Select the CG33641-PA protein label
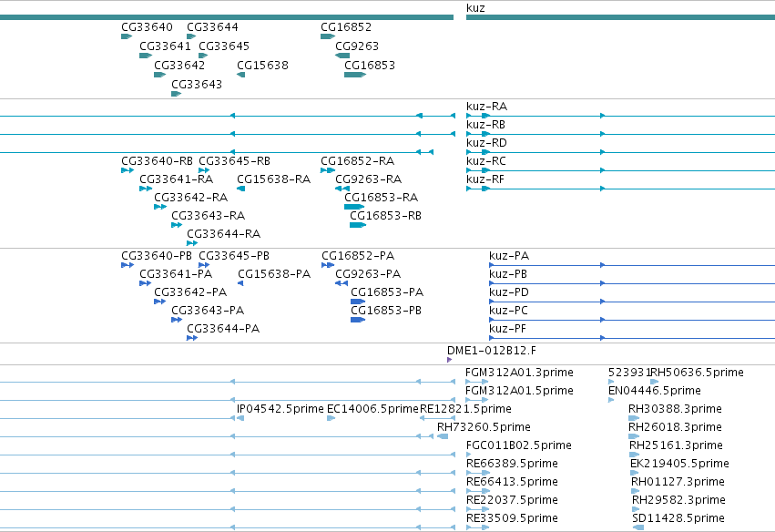Screen dimensions: 775x532 176,274
